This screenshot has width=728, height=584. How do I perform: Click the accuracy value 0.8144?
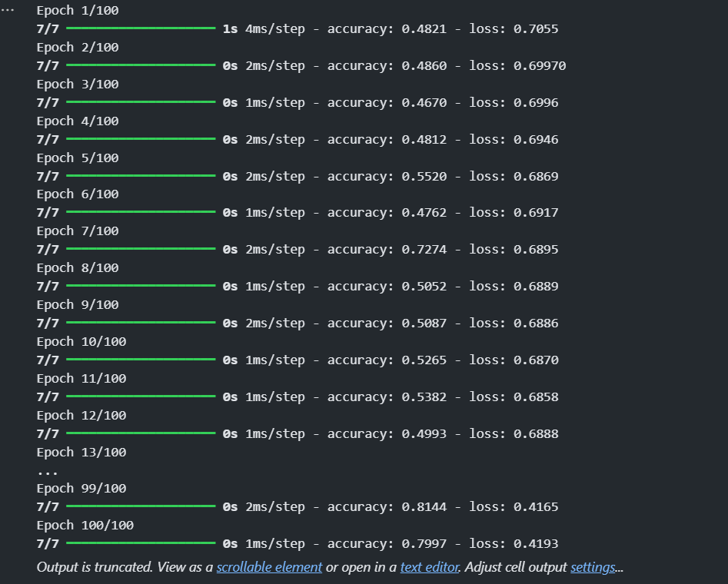(424, 506)
